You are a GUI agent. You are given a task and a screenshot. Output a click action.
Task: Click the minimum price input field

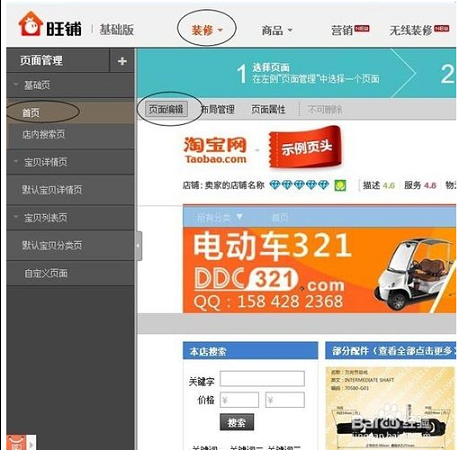pyautogui.click(x=239, y=400)
